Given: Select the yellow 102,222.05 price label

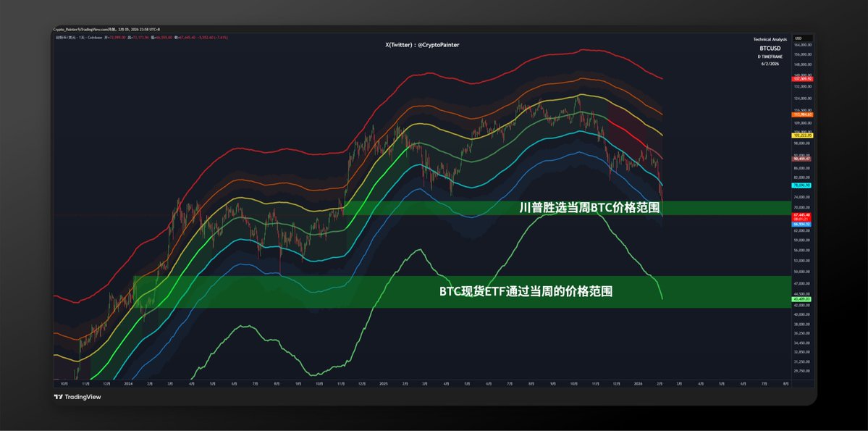Looking at the screenshot, I should click(x=802, y=135).
